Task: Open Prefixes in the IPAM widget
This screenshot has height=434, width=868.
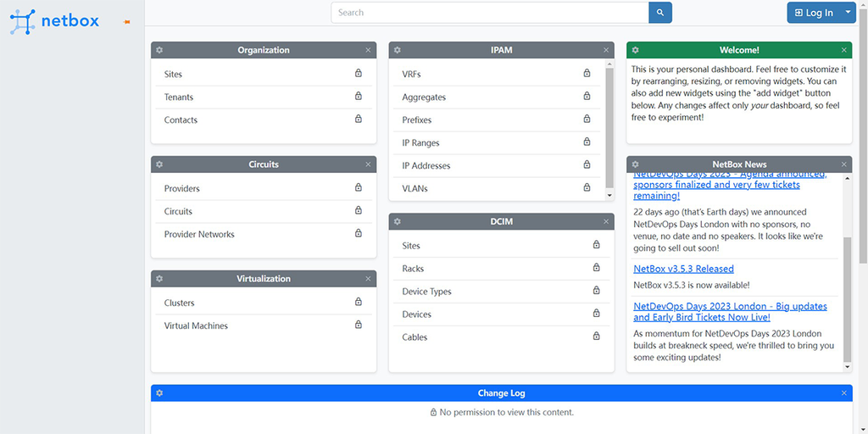Action: [x=417, y=120]
